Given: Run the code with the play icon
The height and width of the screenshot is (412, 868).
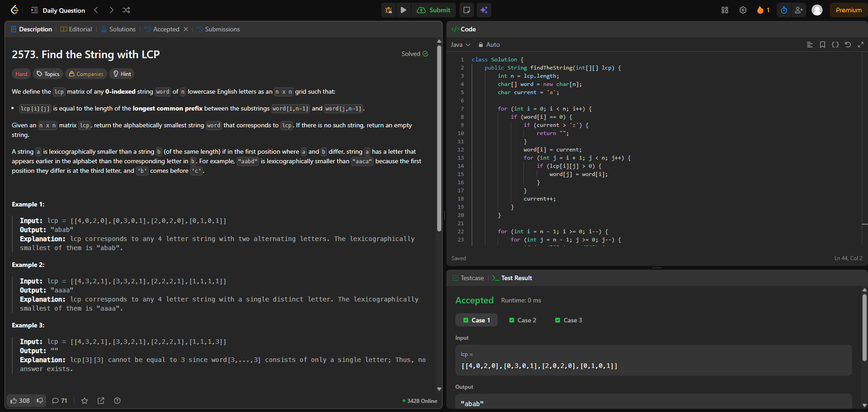Looking at the screenshot, I should (403, 10).
